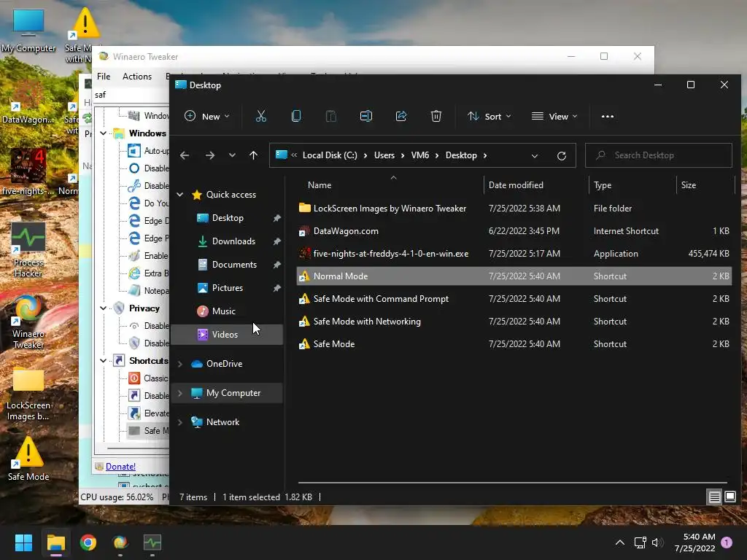
Task: Select the Safe Mode desktop shortcut
Action: click(28, 459)
